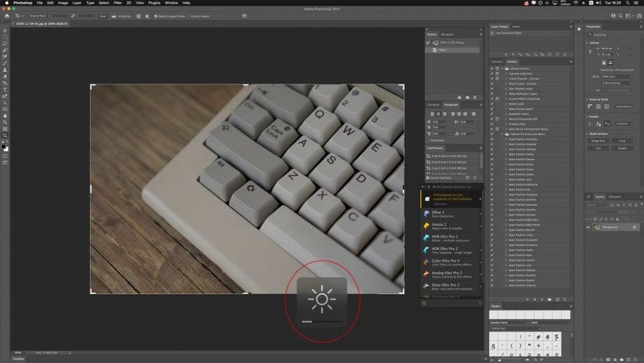Click Rotate quick action button
Image resolution: width=644 pixels, height=363 pixels.
[623, 148]
